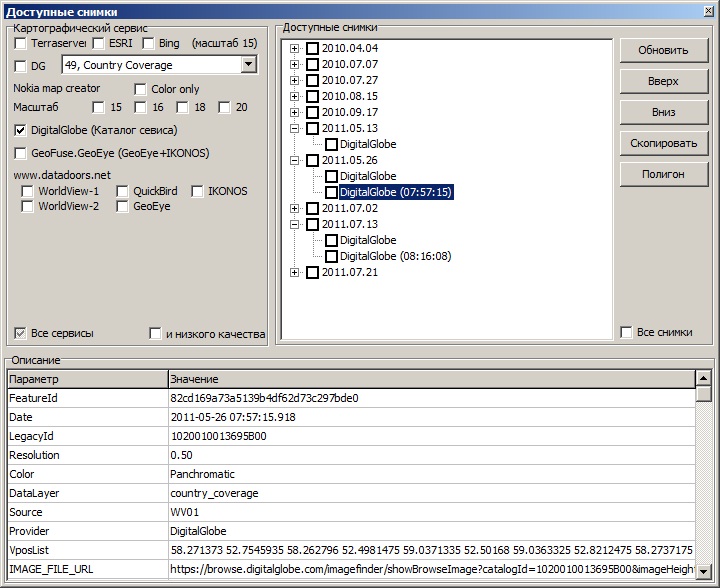Viewport: 720px width, 588px height.
Task: Enable the и низкого качества option
Action: click(x=155, y=333)
